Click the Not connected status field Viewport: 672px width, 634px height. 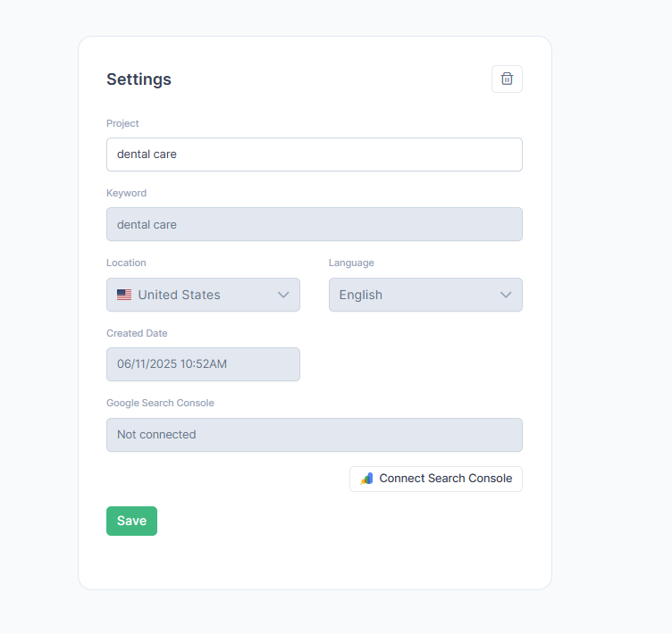(x=314, y=435)
